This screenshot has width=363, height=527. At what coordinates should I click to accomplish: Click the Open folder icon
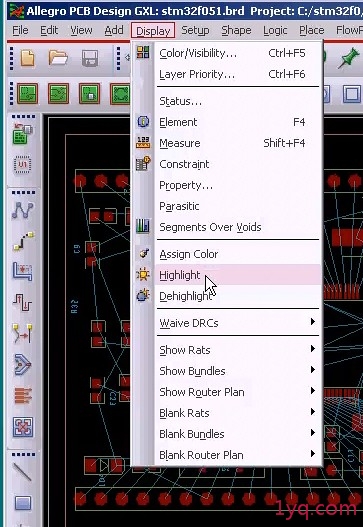pos(58,58)
